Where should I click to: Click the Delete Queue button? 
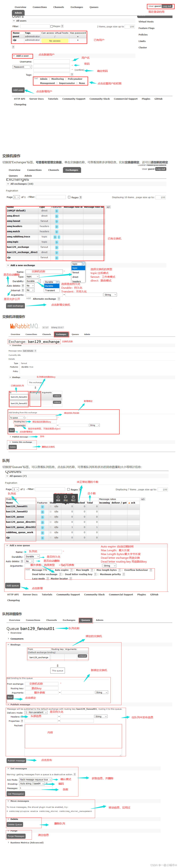pos(15,825)
